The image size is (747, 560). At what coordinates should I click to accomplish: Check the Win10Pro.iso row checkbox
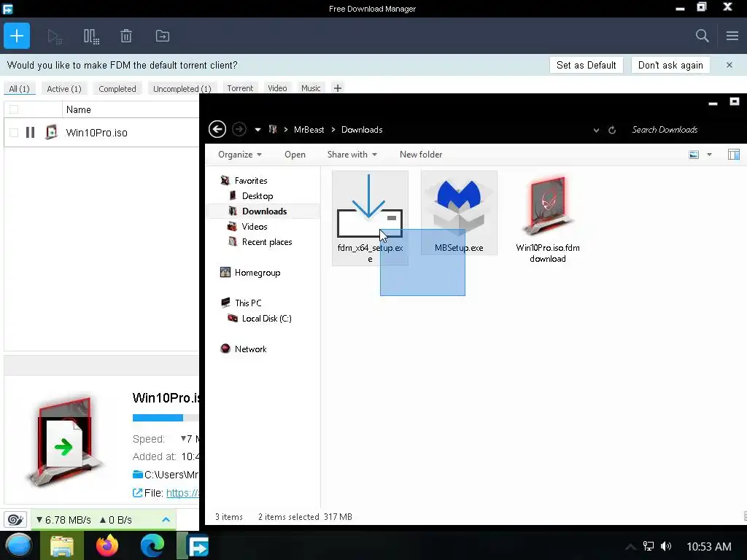[14, 133]
